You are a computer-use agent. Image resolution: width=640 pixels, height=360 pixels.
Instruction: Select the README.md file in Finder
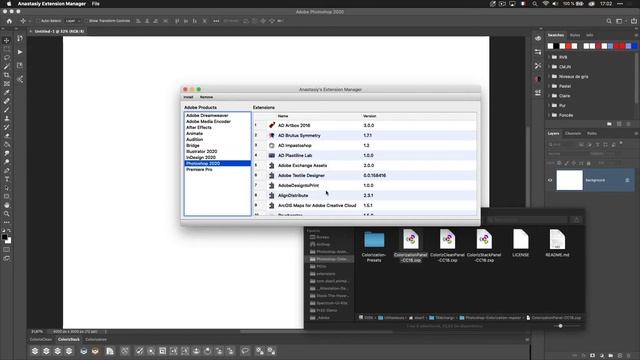[x=557, y=243]
